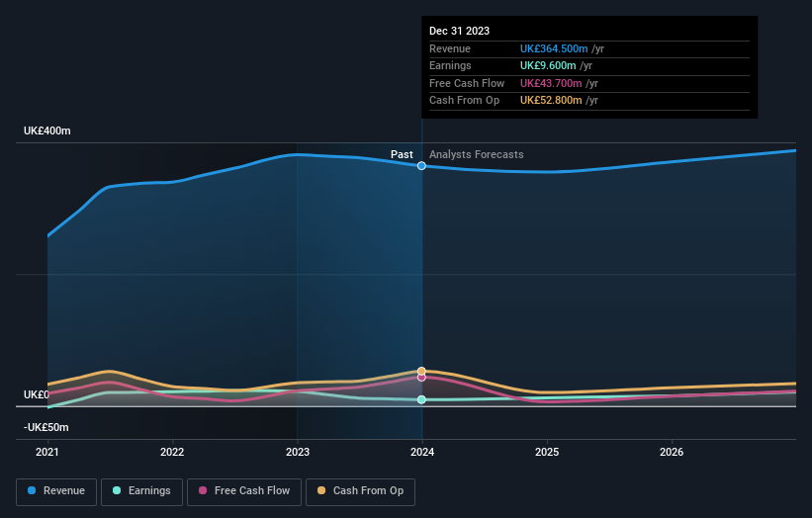Click the UK£400m y-axis label
The width and height of the screenshot is (812, 518).
point(47,130)
